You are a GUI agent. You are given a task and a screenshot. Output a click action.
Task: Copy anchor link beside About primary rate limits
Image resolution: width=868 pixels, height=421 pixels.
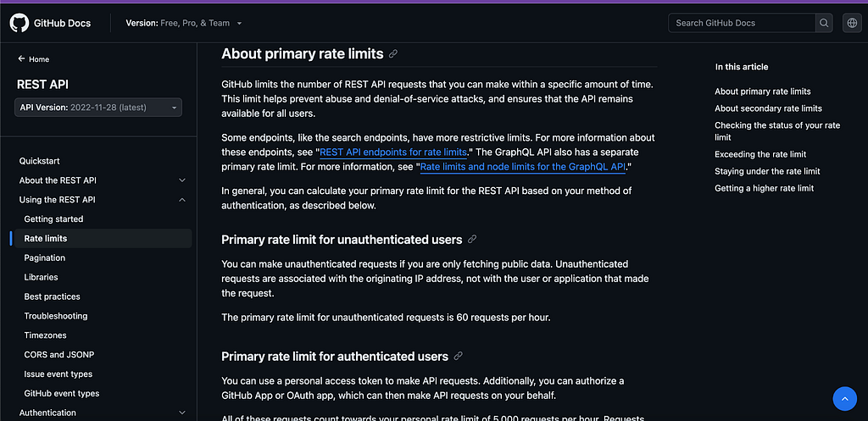point(393,53)
